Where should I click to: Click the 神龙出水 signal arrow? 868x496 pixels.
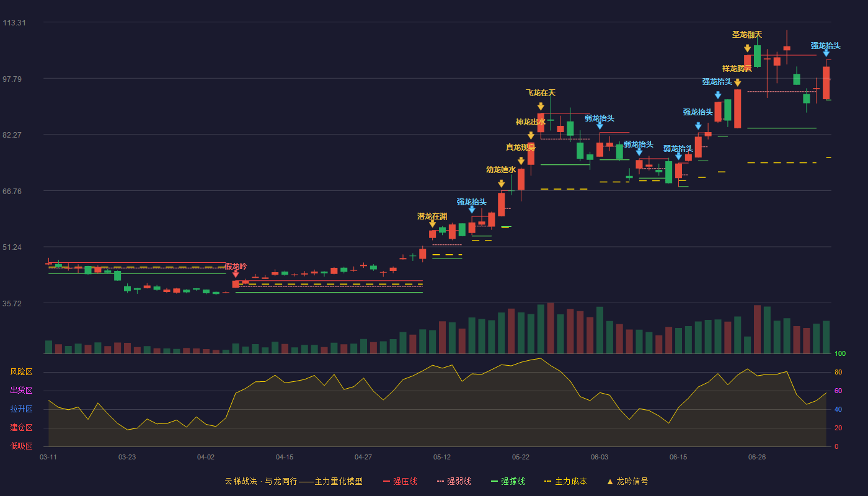click(531, 136)
